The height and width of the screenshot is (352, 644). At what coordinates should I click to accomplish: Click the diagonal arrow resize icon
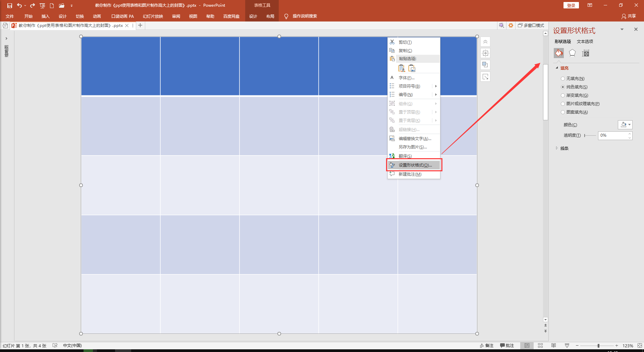(485, 77)
